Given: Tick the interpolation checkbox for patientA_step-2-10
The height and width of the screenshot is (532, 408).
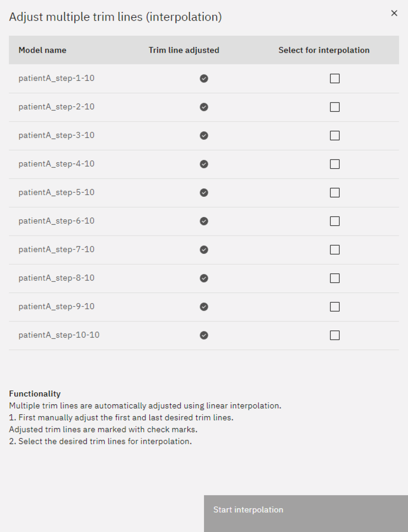Looking at the screenshot, I should [x=335, y=107].
